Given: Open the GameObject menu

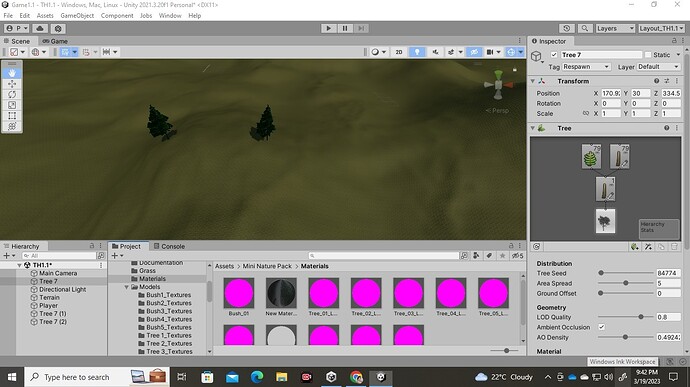Looking at the screenshot, I should tap(77, 15).
